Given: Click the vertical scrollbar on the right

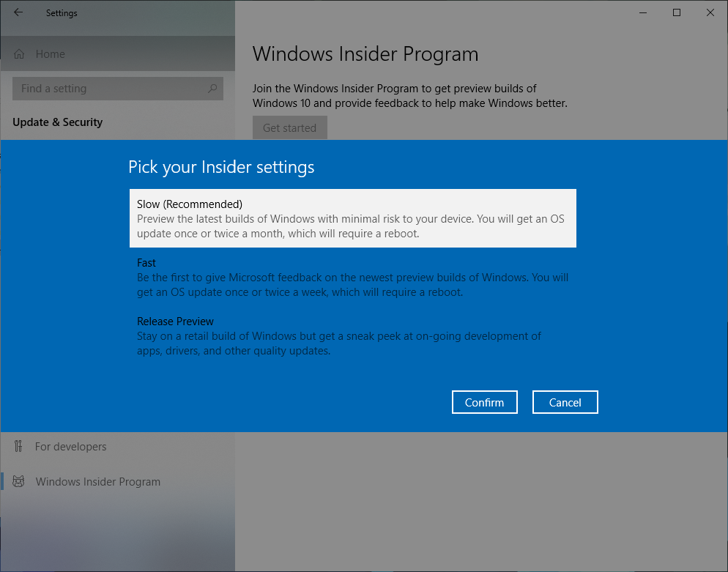Looking at the screenshot, I should (x=724, y=293).
